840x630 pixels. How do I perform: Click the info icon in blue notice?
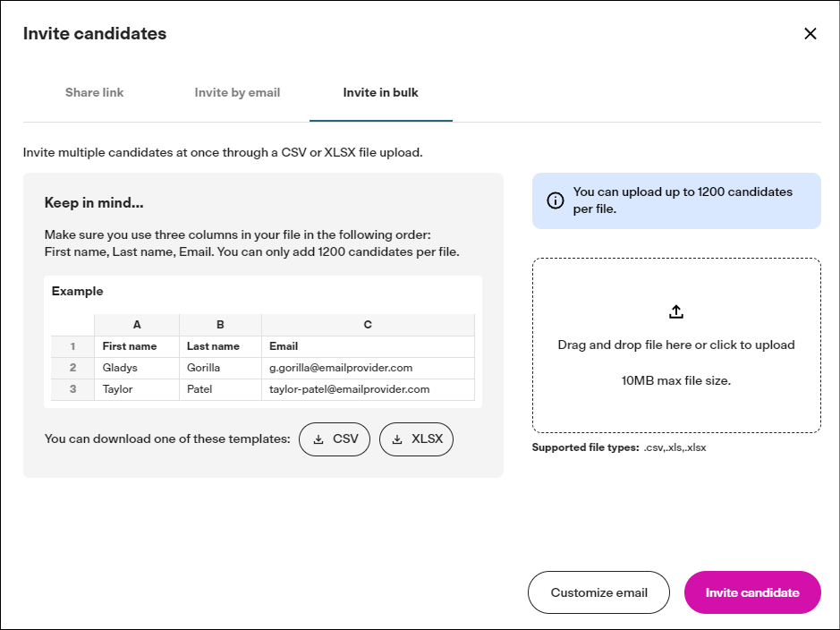pyautogui.click(x=555, y=200)
